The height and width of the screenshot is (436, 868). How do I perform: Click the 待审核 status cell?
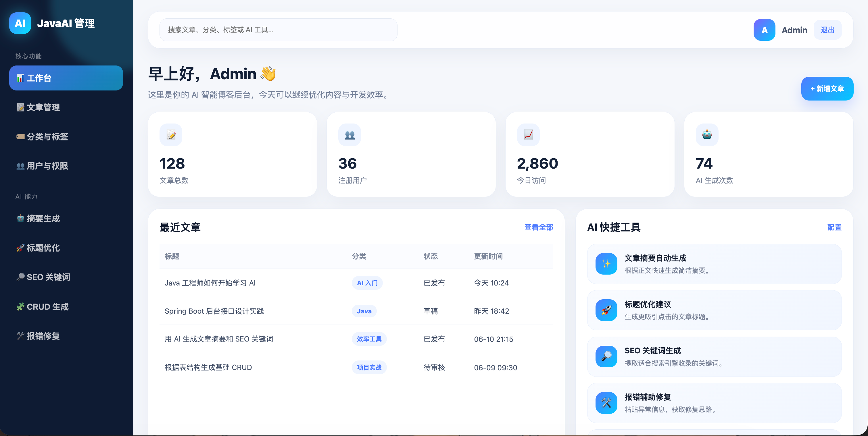[434, 367]
